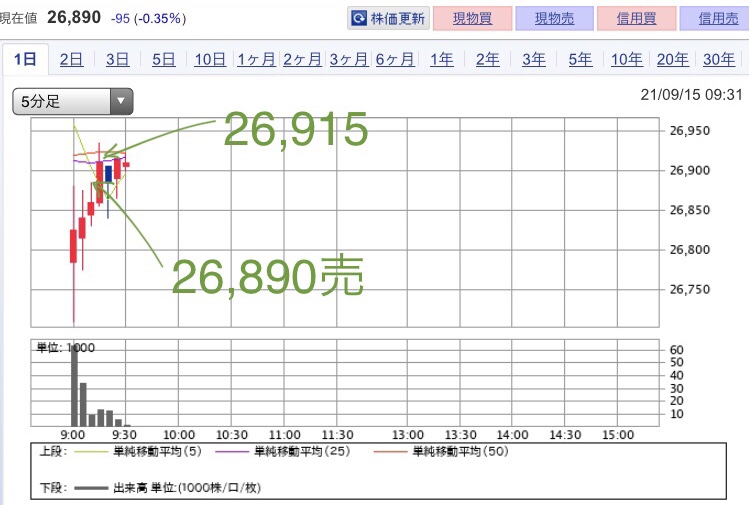Screen dimensions: 749x505
Task: Switch to the 5日 range tab
Action: pyautogui.click(x=164, y=60)
